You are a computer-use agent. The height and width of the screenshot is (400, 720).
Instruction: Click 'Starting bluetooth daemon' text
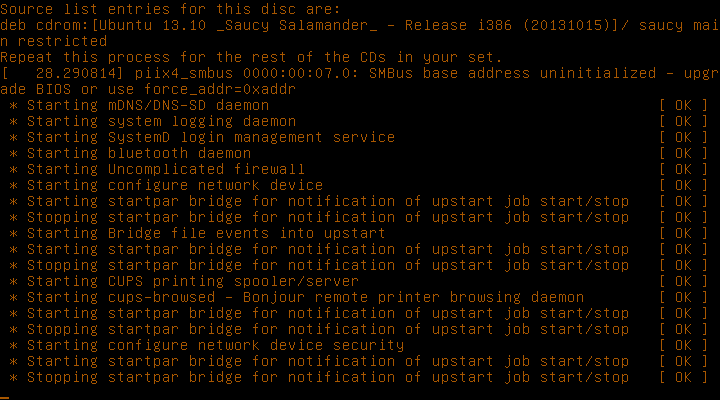(139, 153)
